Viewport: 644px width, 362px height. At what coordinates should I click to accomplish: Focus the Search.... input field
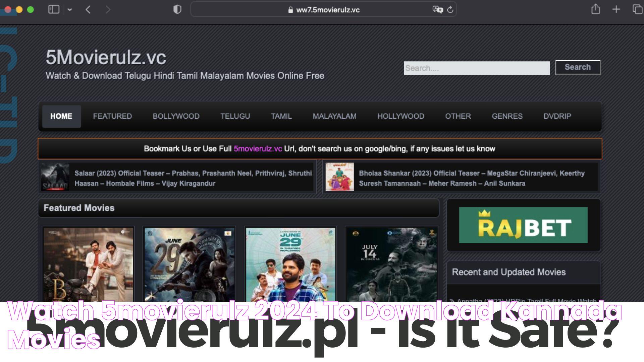477,68
